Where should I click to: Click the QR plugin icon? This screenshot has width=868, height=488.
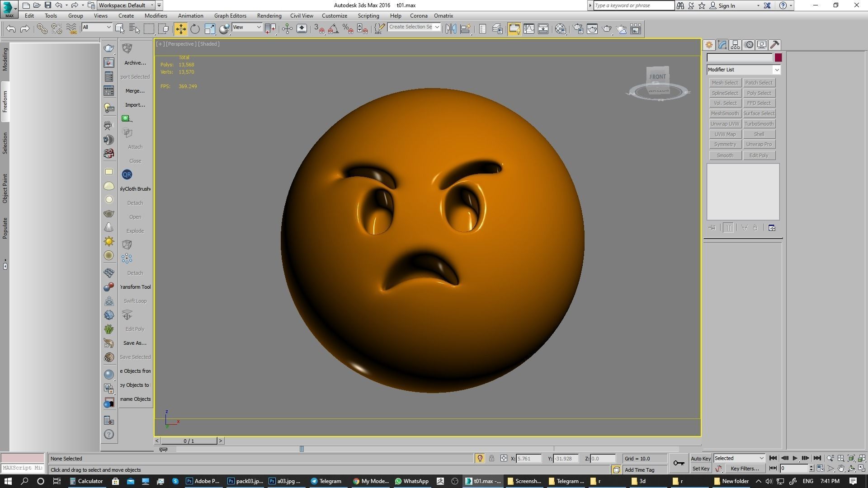click(127, 174)
